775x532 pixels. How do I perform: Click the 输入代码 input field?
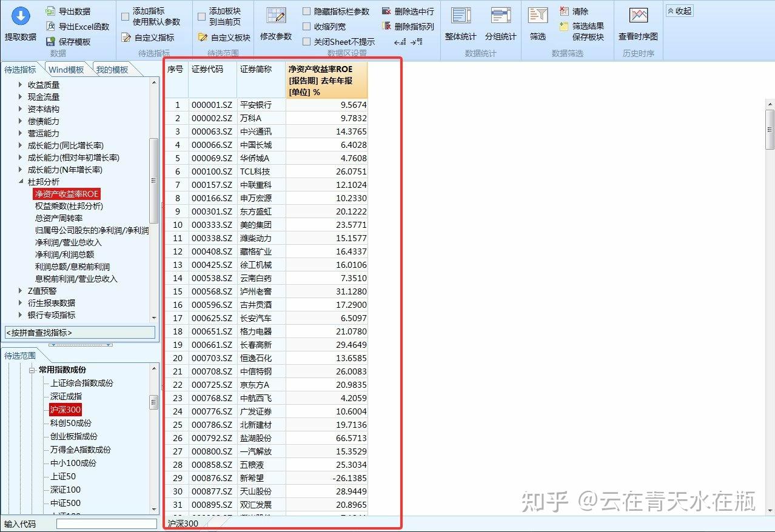[x=107, y=524]
